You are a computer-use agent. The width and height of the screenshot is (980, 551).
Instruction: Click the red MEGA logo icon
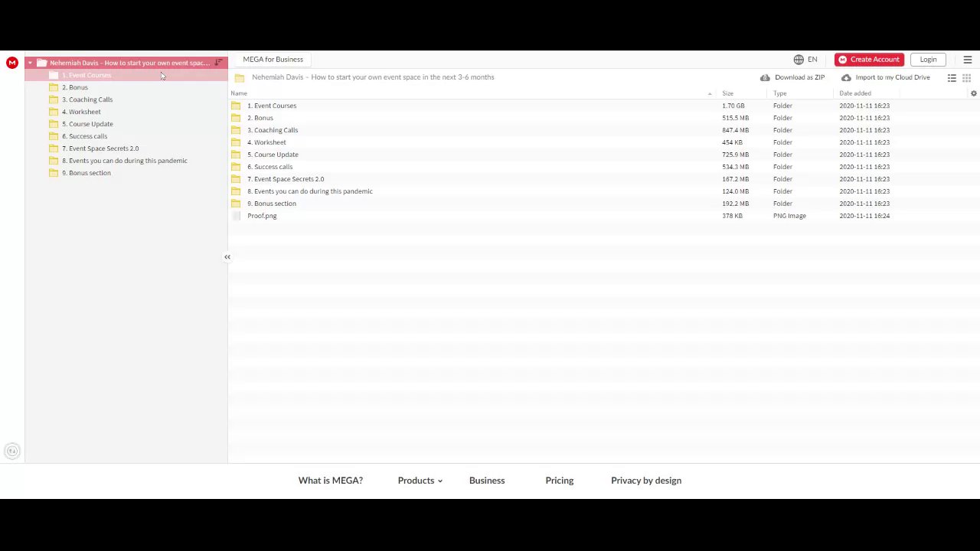pyautogui.click(x=11, y=63)
